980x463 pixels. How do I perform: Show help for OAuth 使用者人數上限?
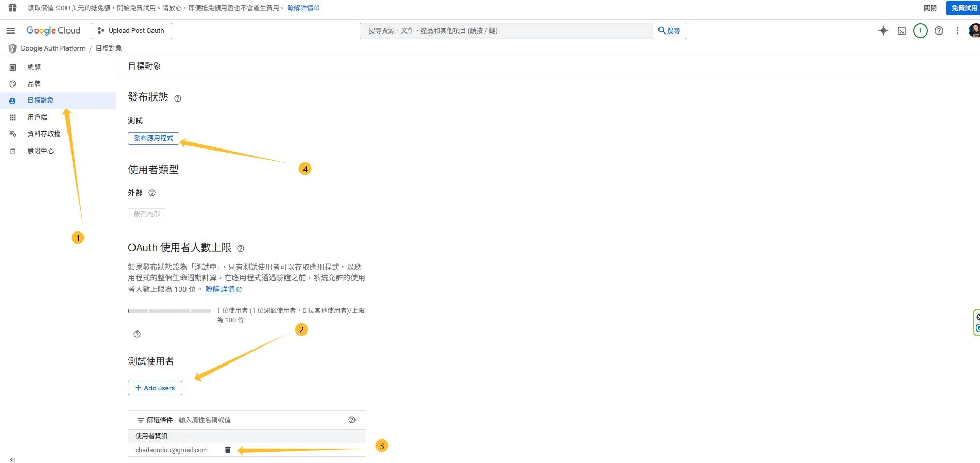[241, 249]
